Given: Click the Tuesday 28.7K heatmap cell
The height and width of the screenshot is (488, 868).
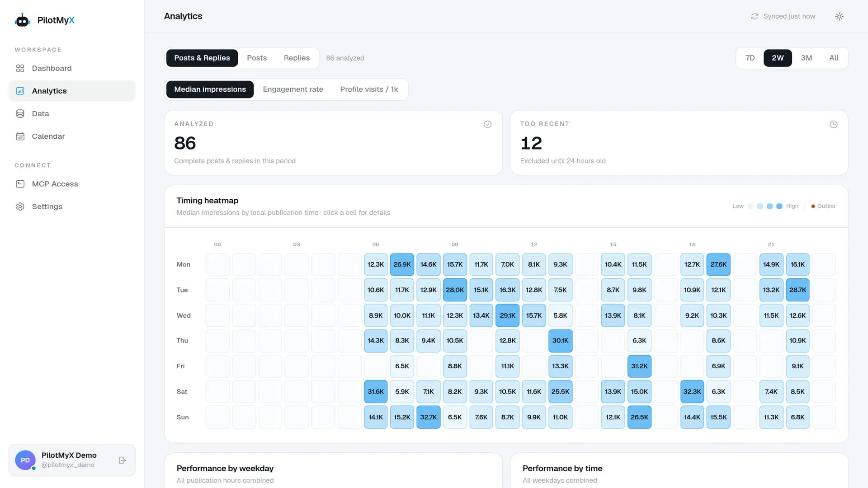Looking at the screenshot, I should [797, 290].
